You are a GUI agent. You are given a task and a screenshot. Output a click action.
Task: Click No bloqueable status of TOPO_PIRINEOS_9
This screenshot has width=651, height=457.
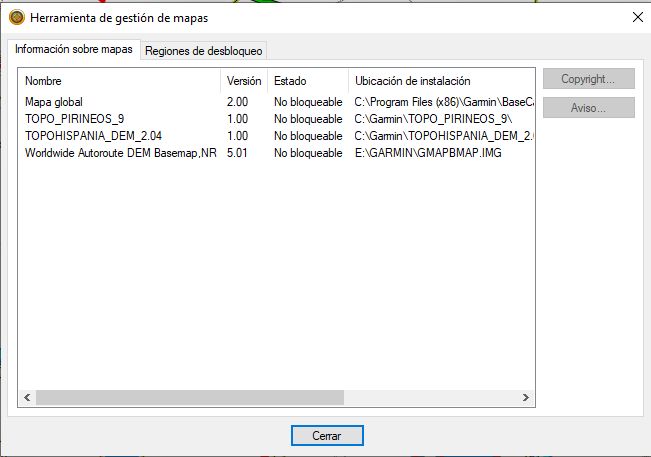click(308, 119)
